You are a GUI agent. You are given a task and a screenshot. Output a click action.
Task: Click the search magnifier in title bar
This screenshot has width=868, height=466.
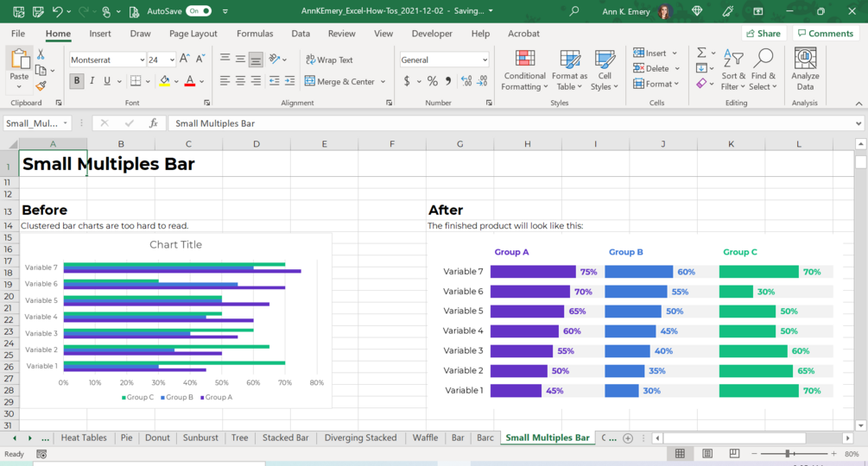[574, 11]
